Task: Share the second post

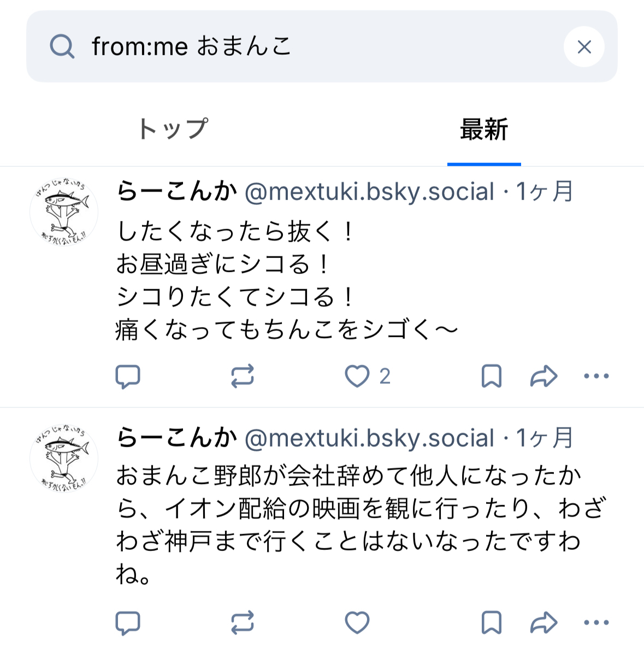Action: (x=543, y=623)
